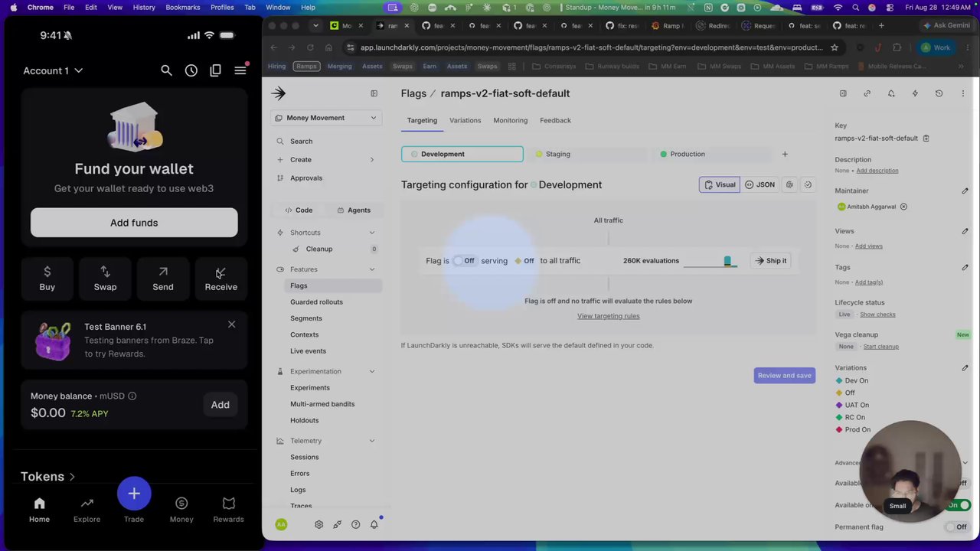Viewport: 980px width, 551px height.
Task: Edit Tags with the pencil icon
Action: point(965,267)
